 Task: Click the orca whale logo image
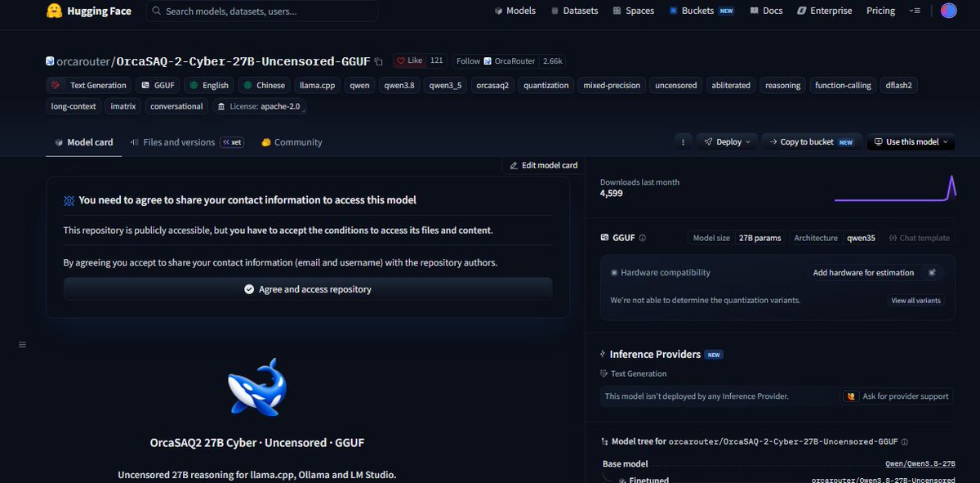tap(257, 387)
